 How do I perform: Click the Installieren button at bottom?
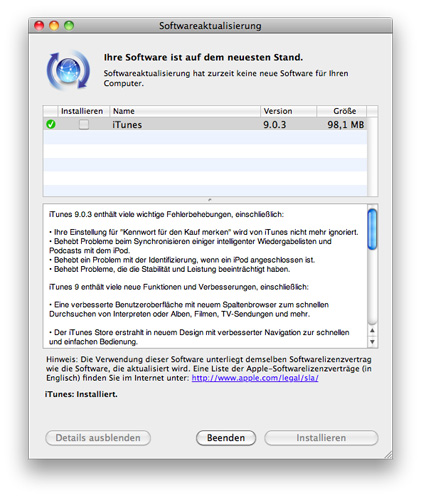pos(321,438)
